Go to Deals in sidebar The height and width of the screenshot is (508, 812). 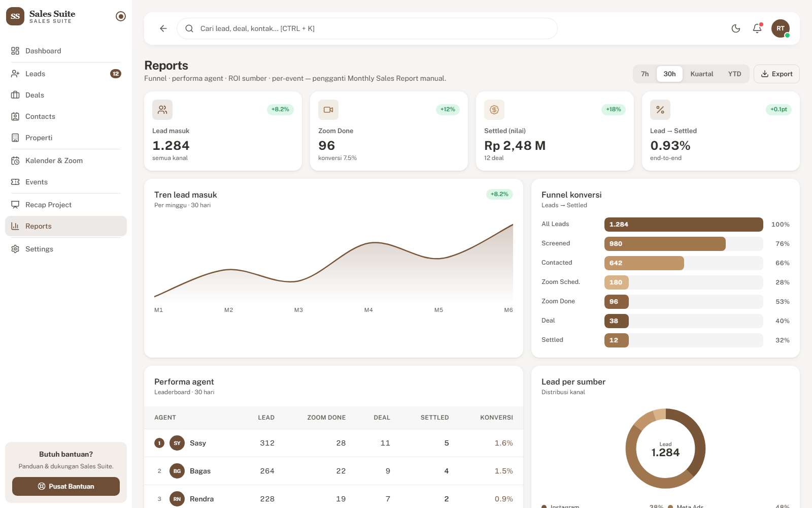(x=66, y=95)
